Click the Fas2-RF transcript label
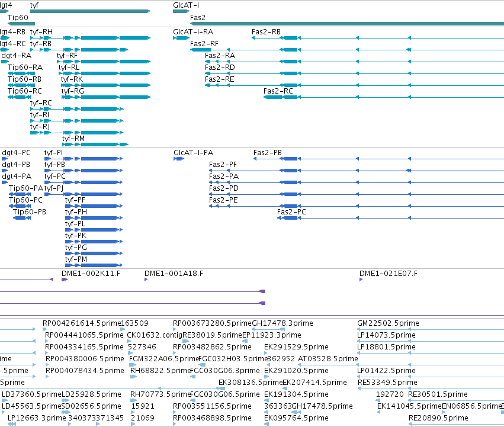The width and height of the screenshot is (504, 427). (x=204, y=44)
